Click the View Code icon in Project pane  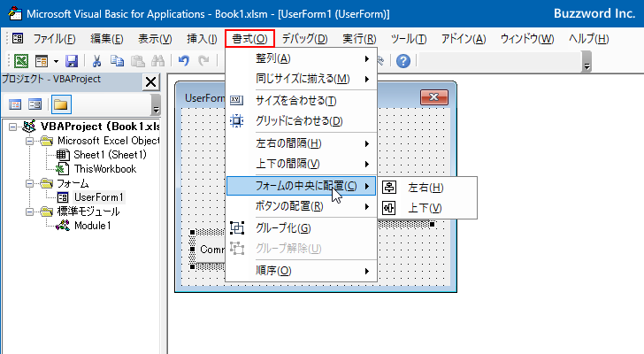pyautogui.click(x=15, y=104)
